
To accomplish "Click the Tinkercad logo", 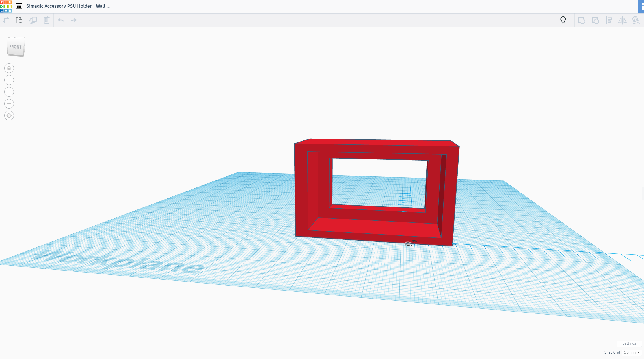I will tap(6, 6).
